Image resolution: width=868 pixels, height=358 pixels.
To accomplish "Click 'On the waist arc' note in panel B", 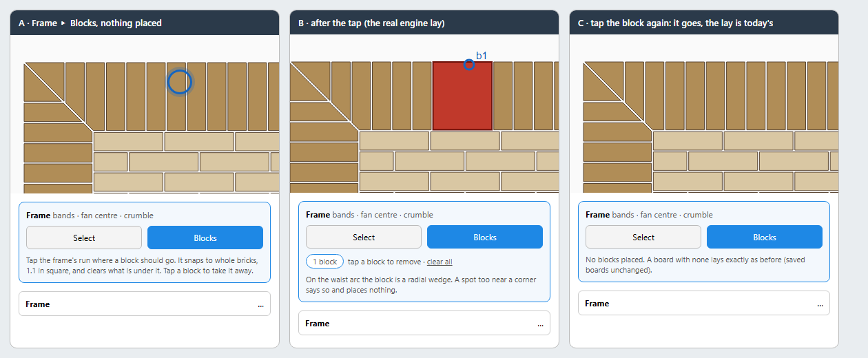I will coord(421,284).
